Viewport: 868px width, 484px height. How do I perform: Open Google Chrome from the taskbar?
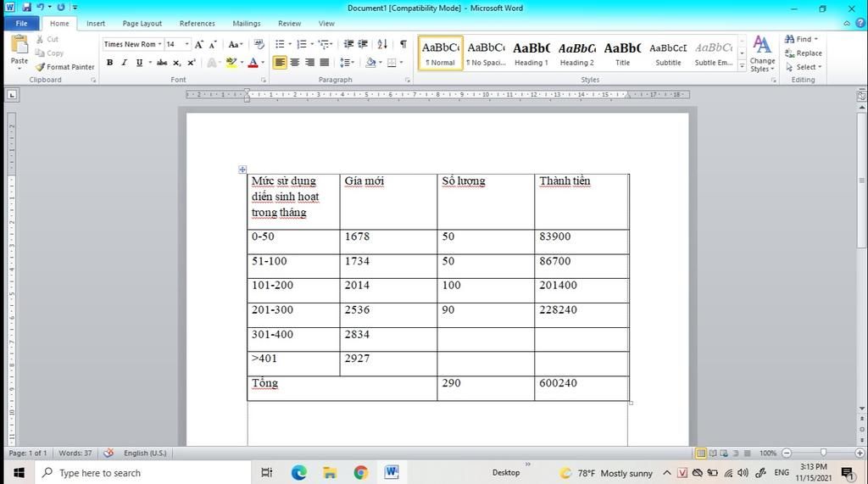pyautogui.click(x=361, y=472)
